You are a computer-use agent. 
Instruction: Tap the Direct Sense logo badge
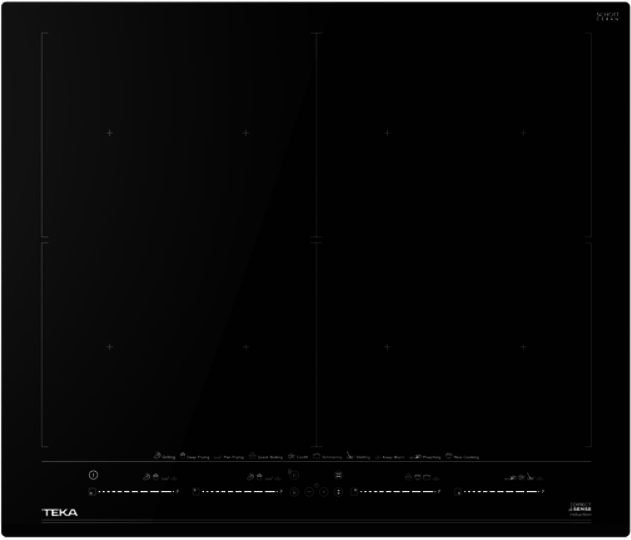(583, 510)
